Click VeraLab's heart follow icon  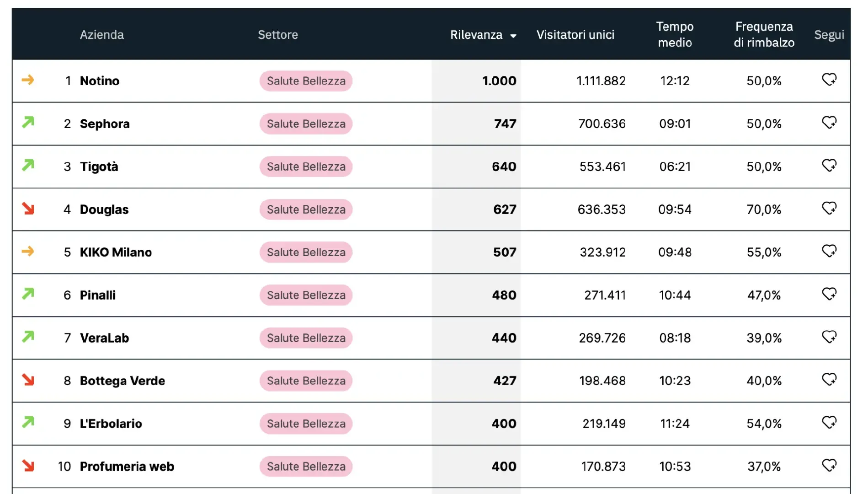829,337
